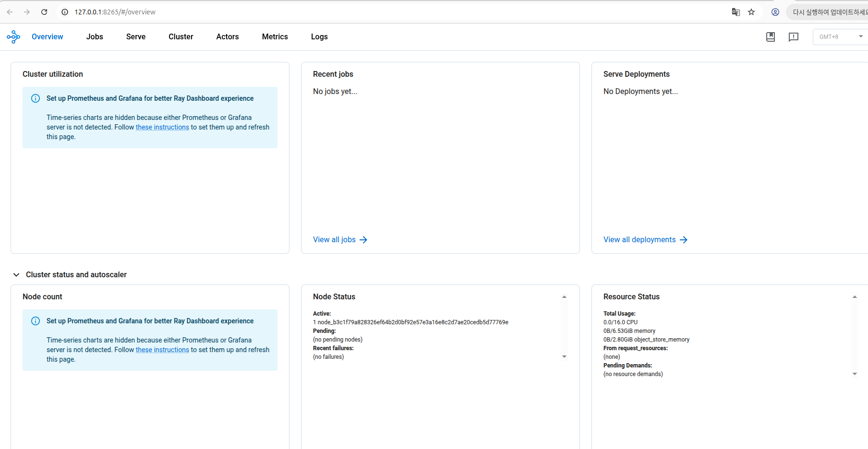Click the site information icon in address bar
Image resolution: width=868 pixels, height=449 pixels.
(x=65, y=12)
